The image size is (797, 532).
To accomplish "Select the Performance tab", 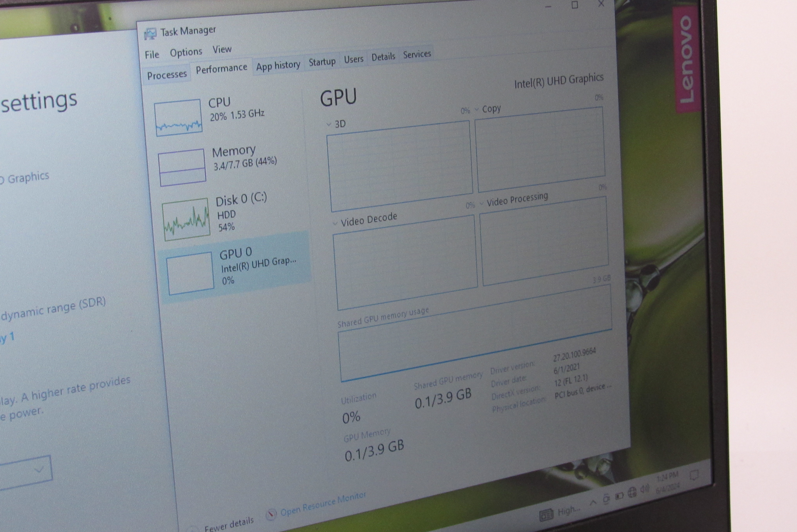I will click(x=221, y=69).
